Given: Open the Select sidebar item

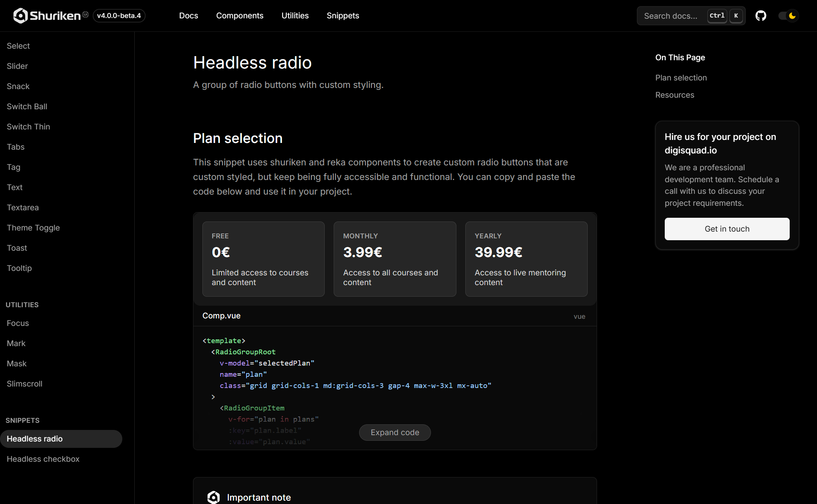Looking at the screenshot, I should 18,46.
